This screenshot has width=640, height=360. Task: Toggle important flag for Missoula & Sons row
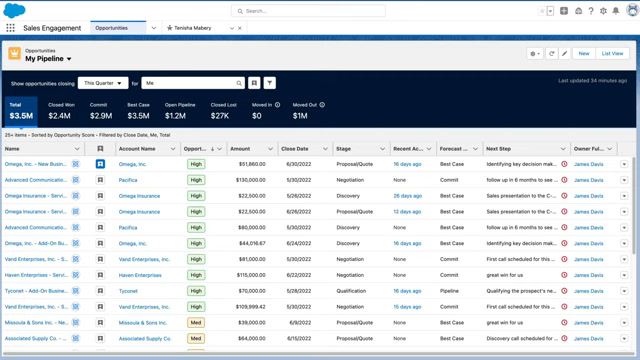click(100, 322)
